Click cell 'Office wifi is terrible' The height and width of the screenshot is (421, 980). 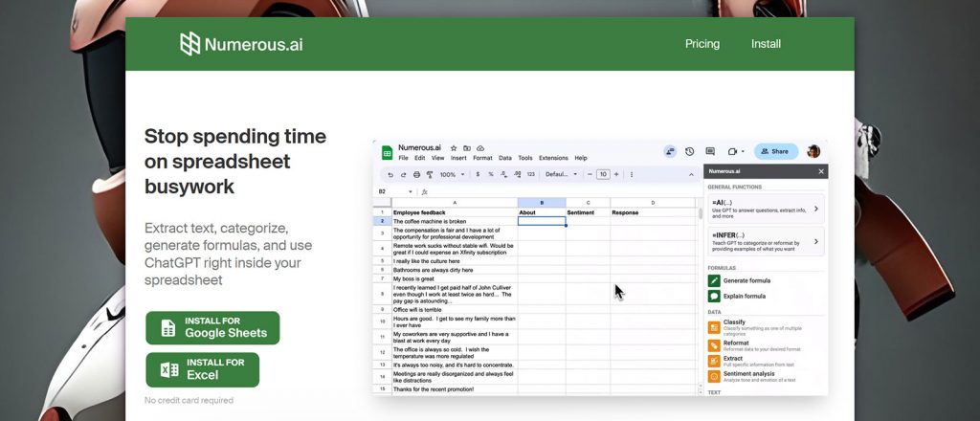[x=455, y=309]
